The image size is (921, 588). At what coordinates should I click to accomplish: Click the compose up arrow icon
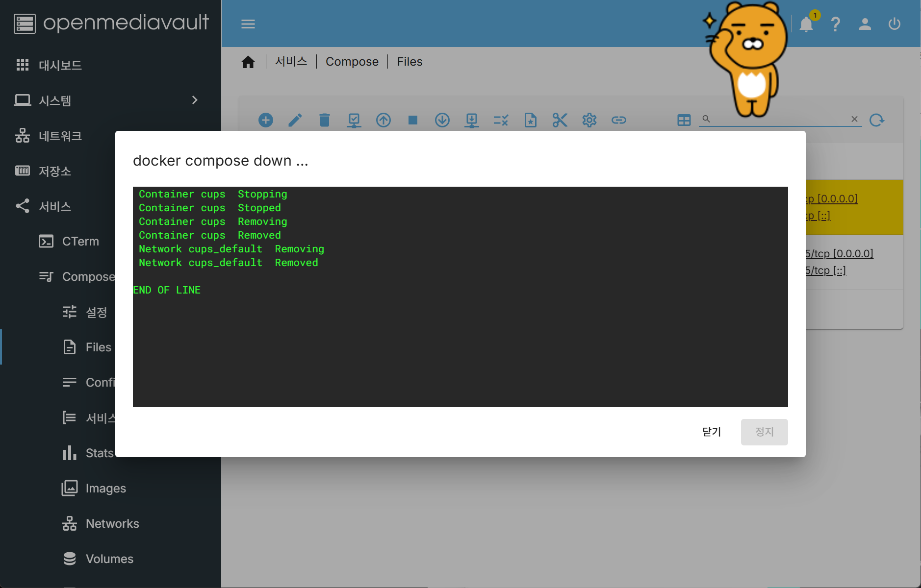[x=384, y=120]
